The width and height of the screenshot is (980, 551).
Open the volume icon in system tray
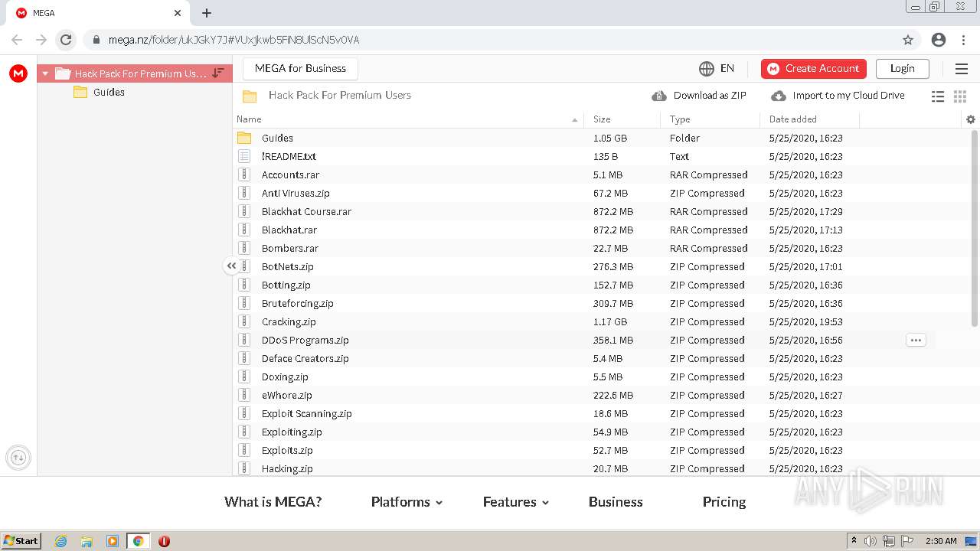871,541
